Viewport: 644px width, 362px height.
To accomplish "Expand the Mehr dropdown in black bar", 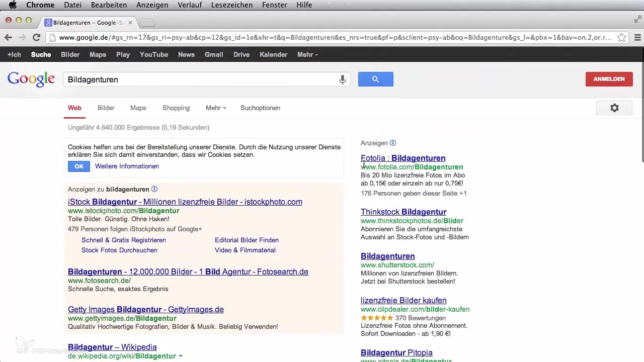I will point(307,54).
